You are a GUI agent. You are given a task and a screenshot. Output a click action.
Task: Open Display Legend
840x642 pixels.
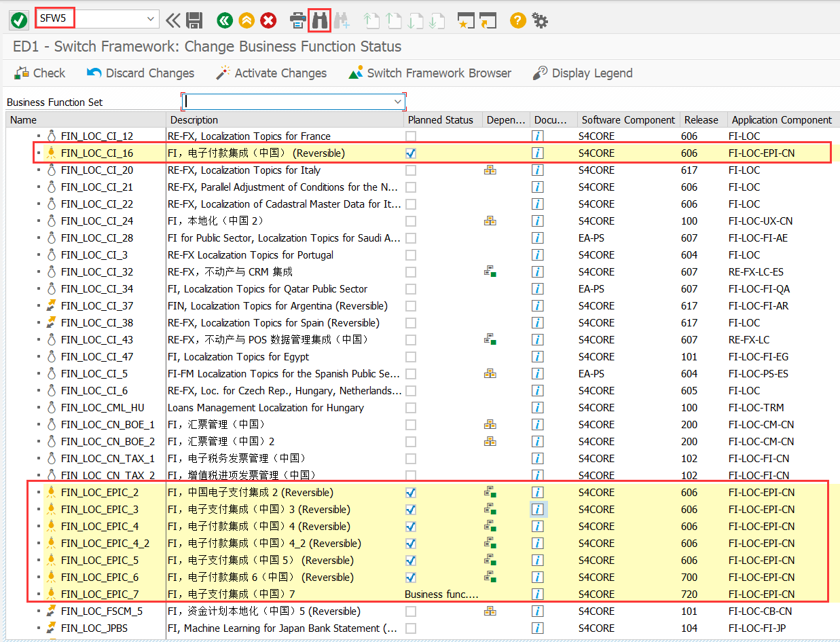click(x=582, y=73)
